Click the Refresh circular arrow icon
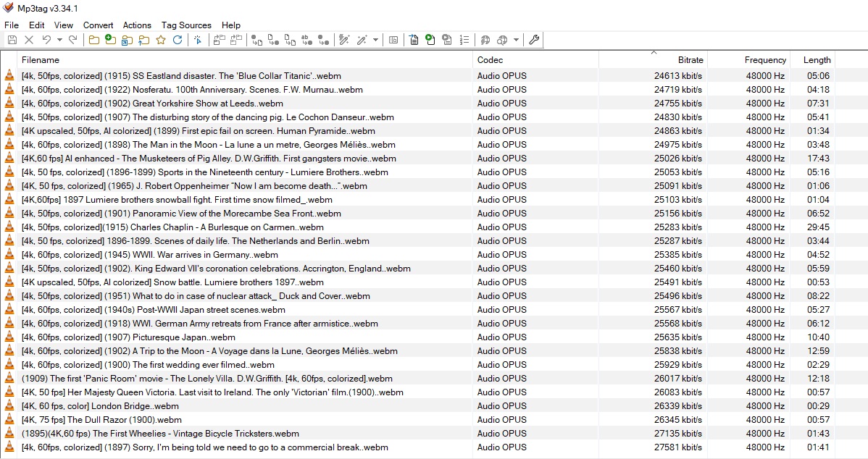 point(177,40)
